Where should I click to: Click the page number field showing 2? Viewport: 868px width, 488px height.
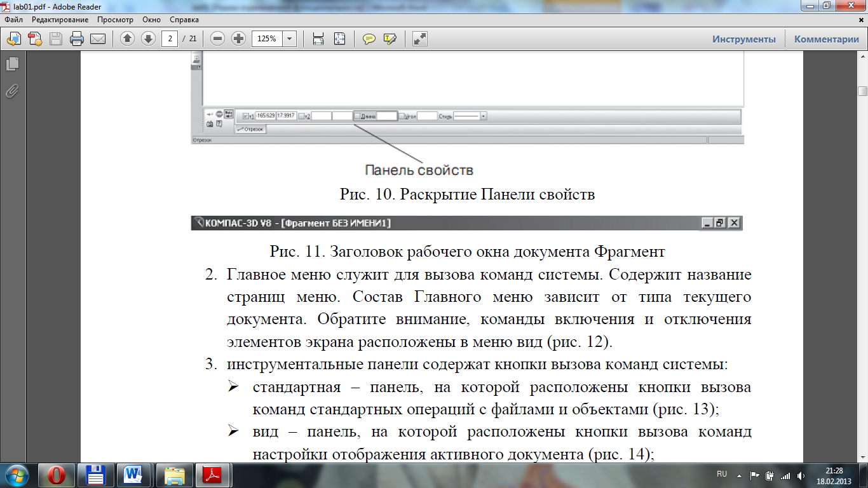click(x=170, y=39)
